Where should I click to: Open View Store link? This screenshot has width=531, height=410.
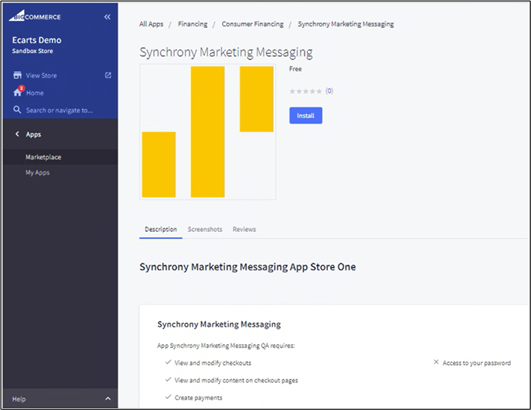coord(41,75)
